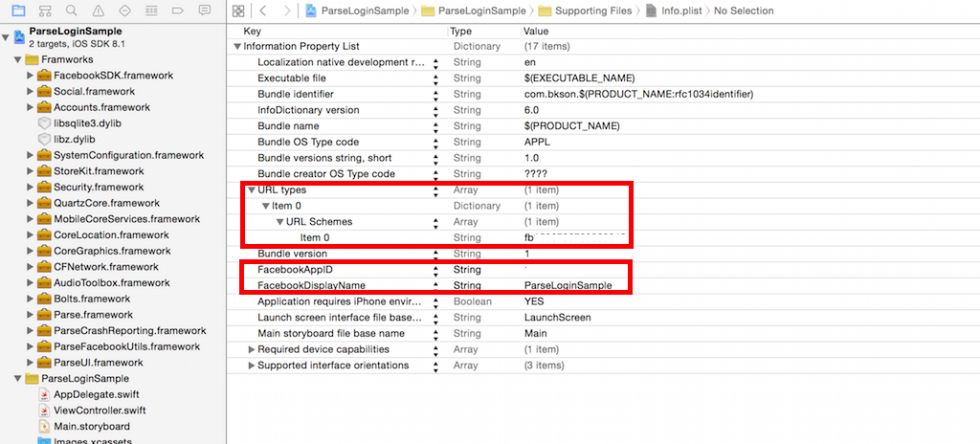
Task: Select Social.framework toolbox icon
Action: pos(44,91)
